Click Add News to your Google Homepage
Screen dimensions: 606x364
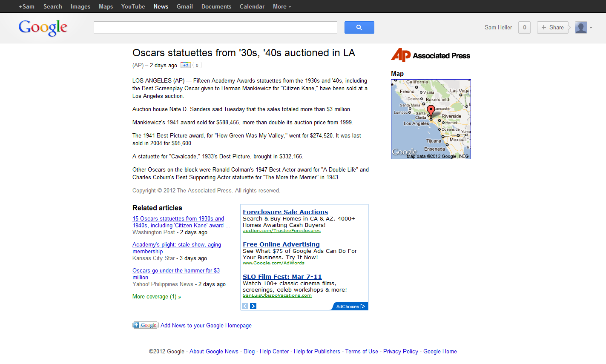click(206, 326)
